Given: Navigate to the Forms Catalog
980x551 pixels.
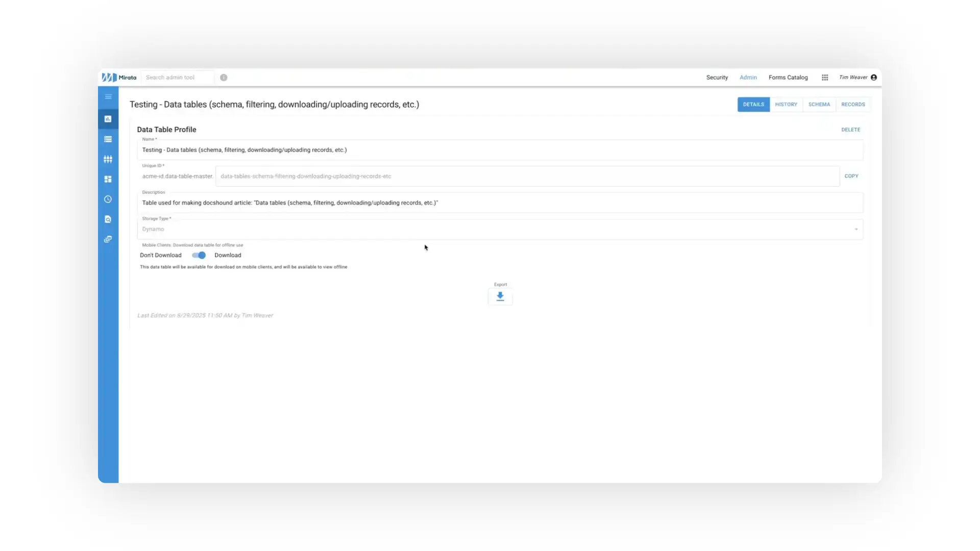Looking at the screenshot, I should 788,77.
